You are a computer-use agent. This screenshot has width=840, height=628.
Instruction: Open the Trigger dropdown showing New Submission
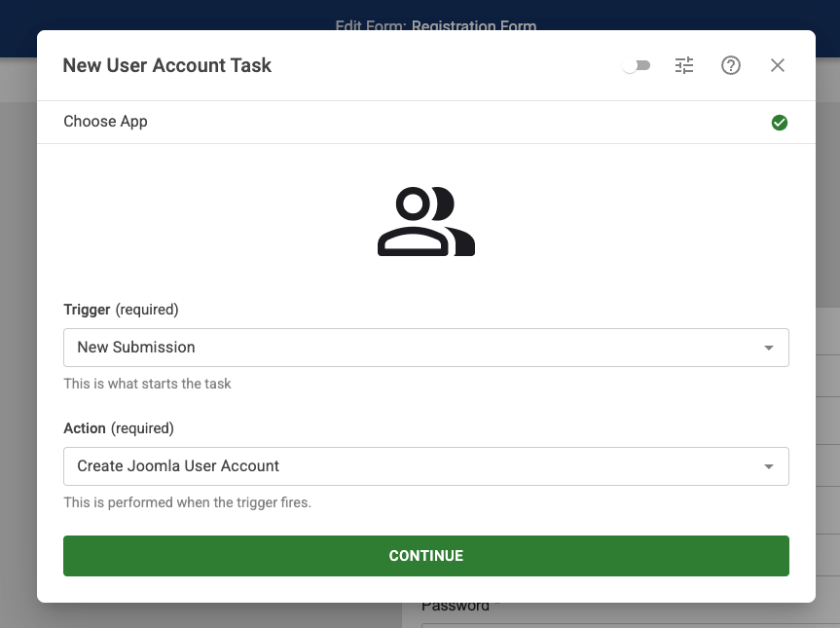426,348
